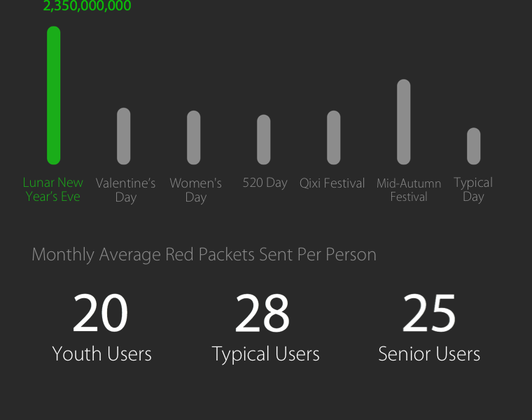
Task: Select the Women's Day bar in chart
Action: 193,138
